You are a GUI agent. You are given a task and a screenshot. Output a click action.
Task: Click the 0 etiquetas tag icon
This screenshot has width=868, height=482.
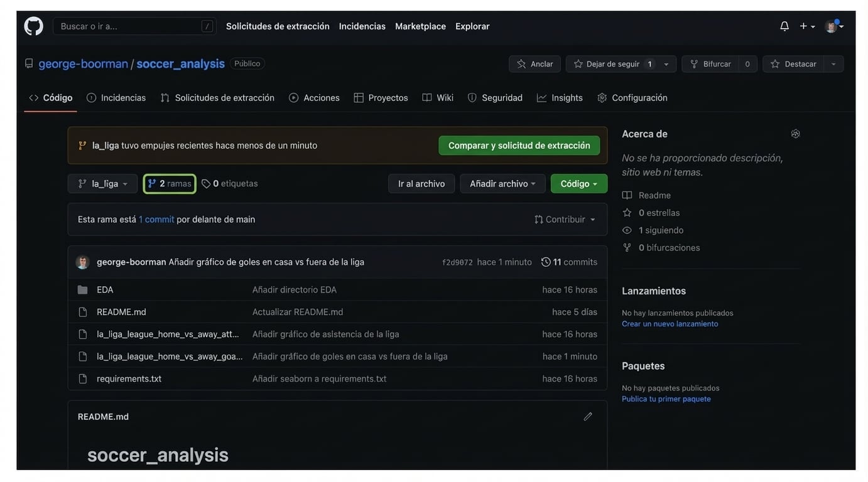tap(206, 184)
